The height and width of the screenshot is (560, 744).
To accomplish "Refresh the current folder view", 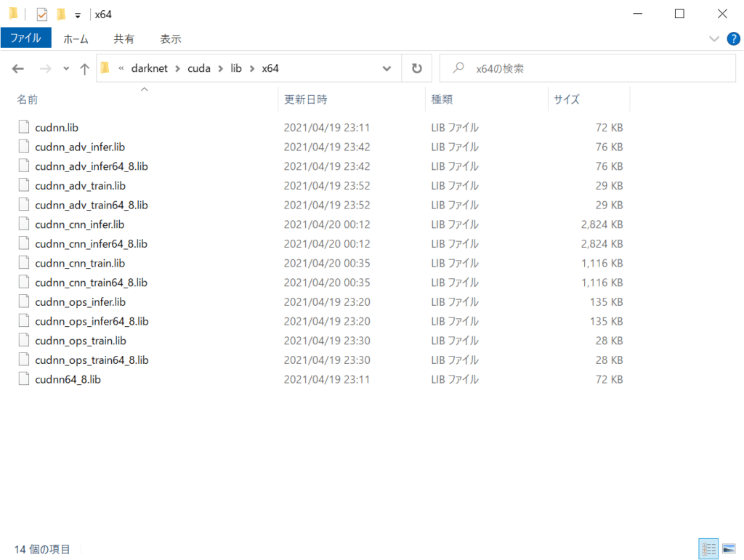I will point(416,68).
